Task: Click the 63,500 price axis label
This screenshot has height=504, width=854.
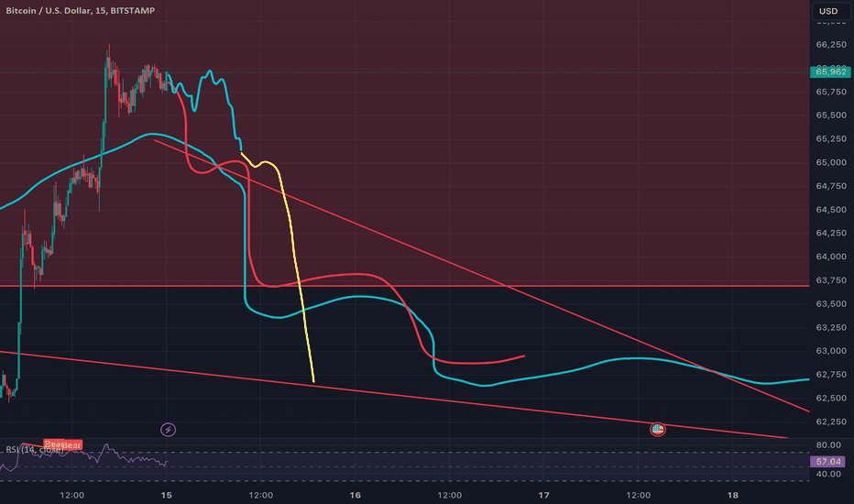Action: (x=830, y=303)
